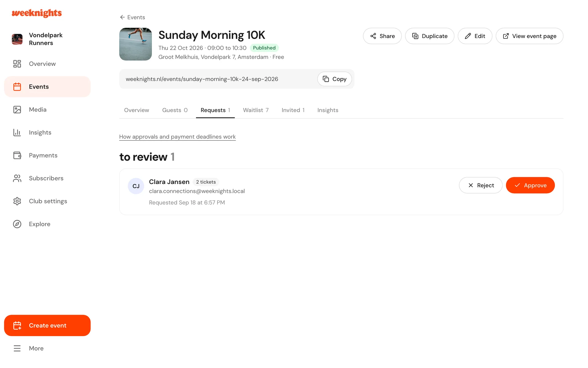
Task: Reject Clara Jansen's request
Action: click(x=481, y=185)
